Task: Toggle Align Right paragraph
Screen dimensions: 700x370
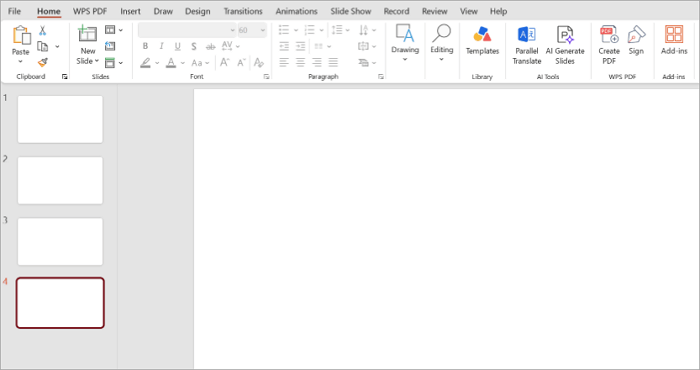Action: pyautogui.click(x=317, y=62)
